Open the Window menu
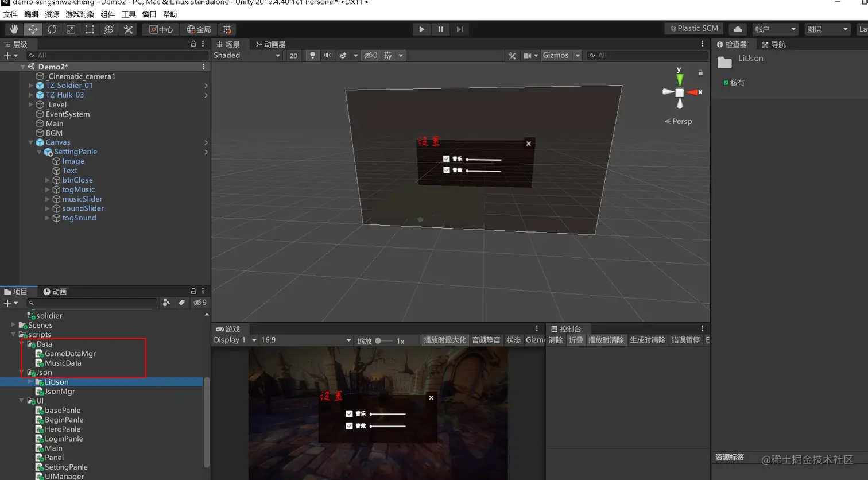The width and height of the screenshot is (868, 480). pos(149,14)
